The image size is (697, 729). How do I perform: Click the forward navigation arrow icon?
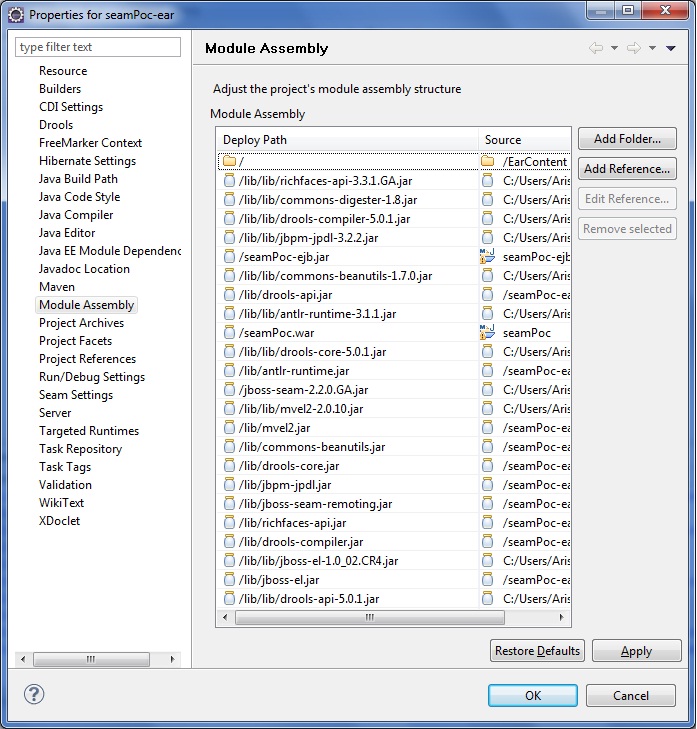(634, 48)
